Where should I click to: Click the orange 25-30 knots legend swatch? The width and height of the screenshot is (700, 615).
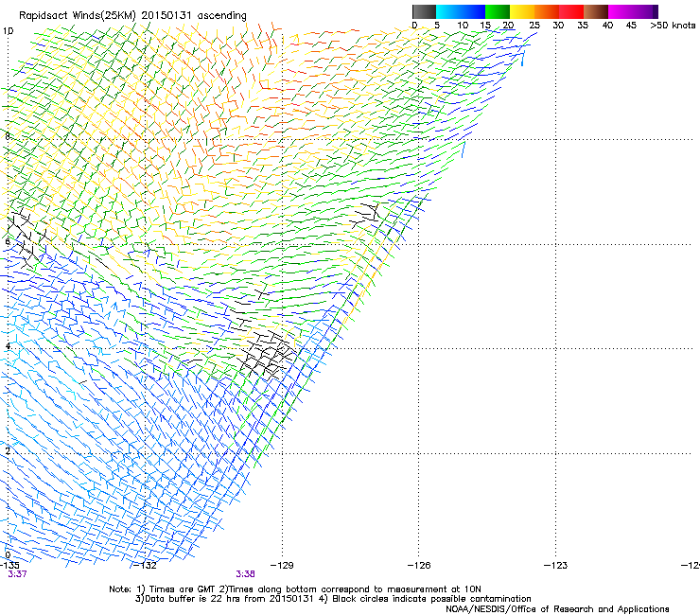coord(547,11)
